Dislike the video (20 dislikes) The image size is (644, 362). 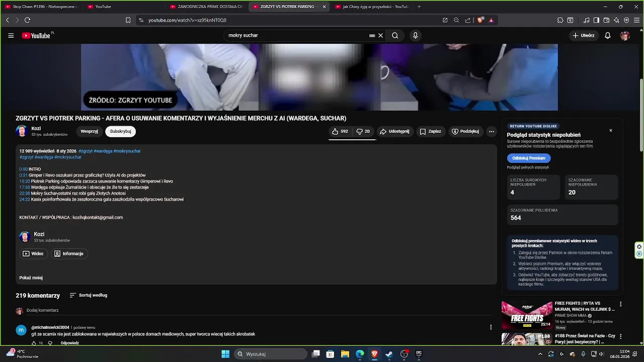363,131
